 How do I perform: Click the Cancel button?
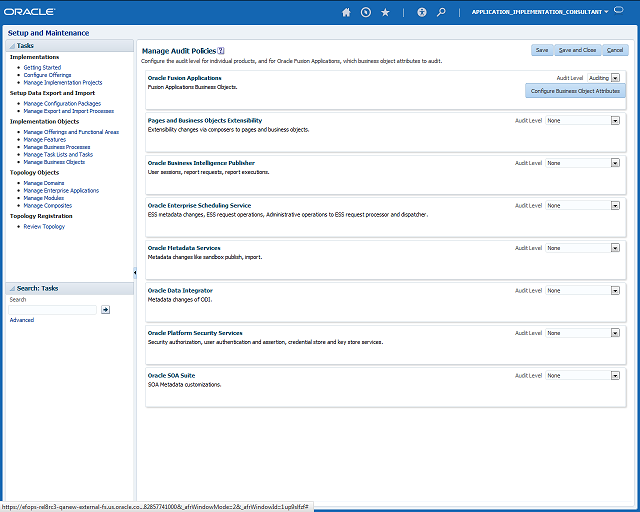tap(615, 50)
